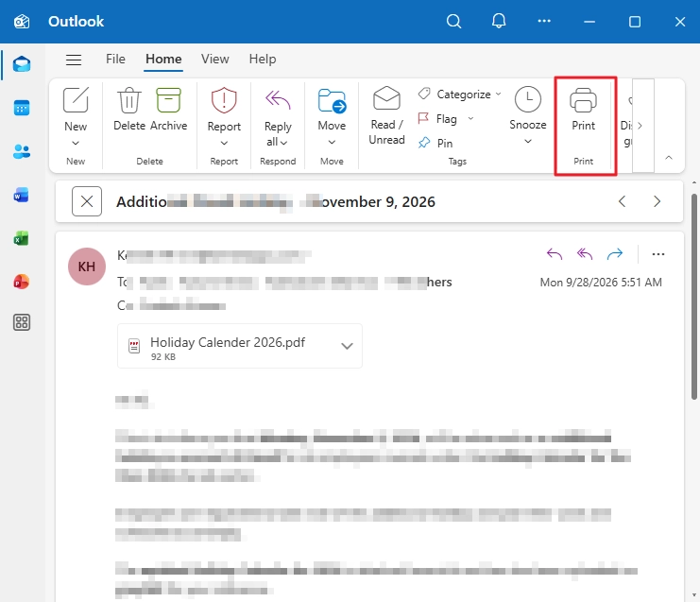
Task: Click the search icon in title bar
Action: tap(453, 21)
